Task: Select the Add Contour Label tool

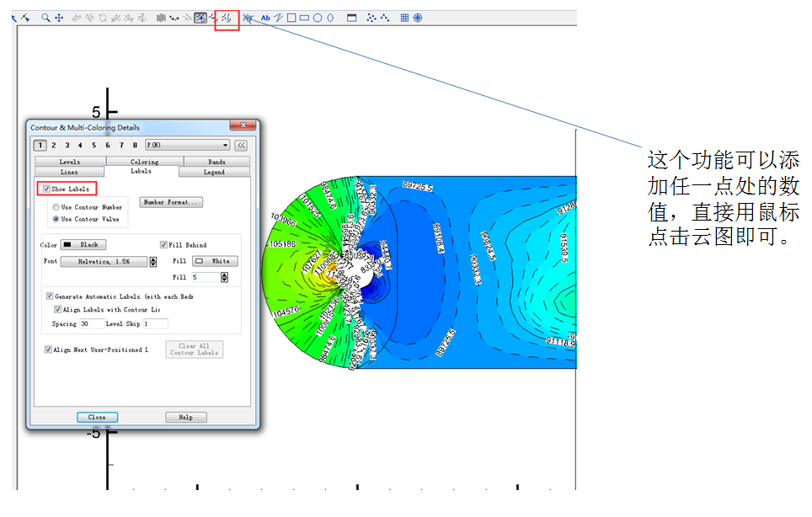Action: tap(227, 18)
